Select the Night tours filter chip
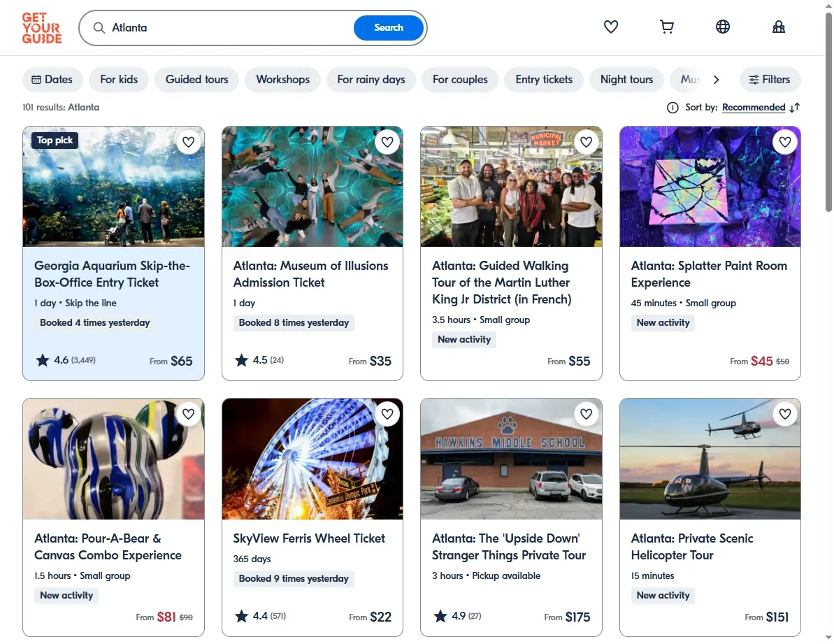The width and height of the screenshot is (834, 644). pos(626,80)
